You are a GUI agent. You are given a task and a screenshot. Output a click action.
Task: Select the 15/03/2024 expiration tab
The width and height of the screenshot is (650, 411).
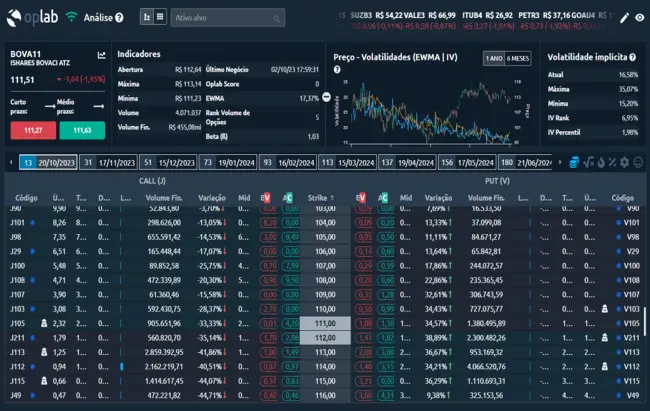[x=347, y=163]
